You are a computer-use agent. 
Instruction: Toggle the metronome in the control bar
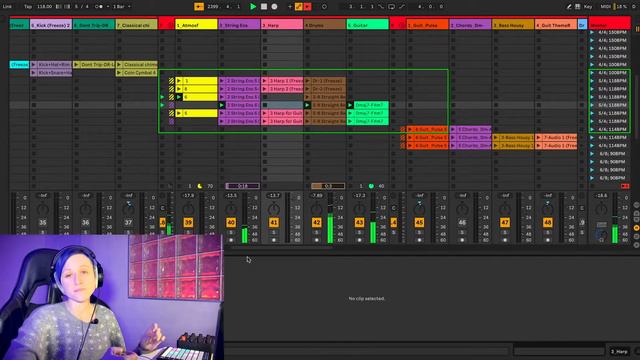pyautogui.click(x=99, y=7)
